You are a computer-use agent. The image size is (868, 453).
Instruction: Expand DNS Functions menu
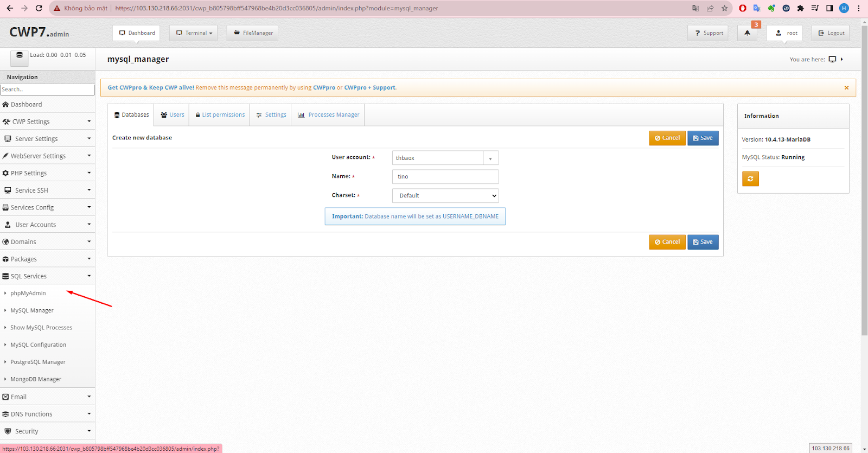tap(47, 414)
